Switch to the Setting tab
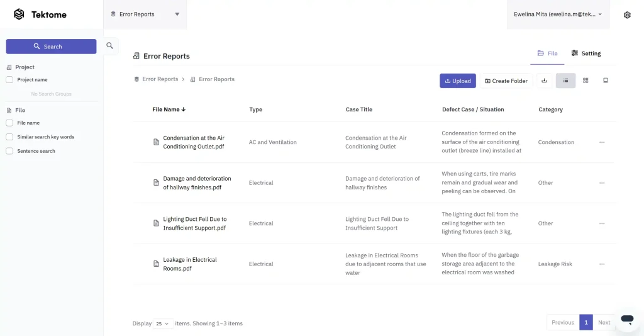Image resolution: width=644 pixels, height=336 pixels. coord(586,53)
